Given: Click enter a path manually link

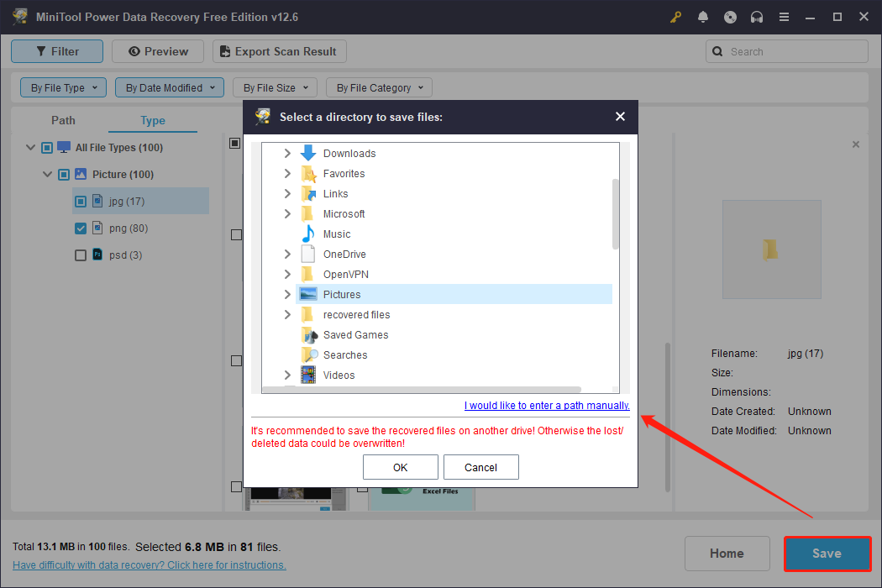Looking at the screenshot, I should click(x=547, y=405).
